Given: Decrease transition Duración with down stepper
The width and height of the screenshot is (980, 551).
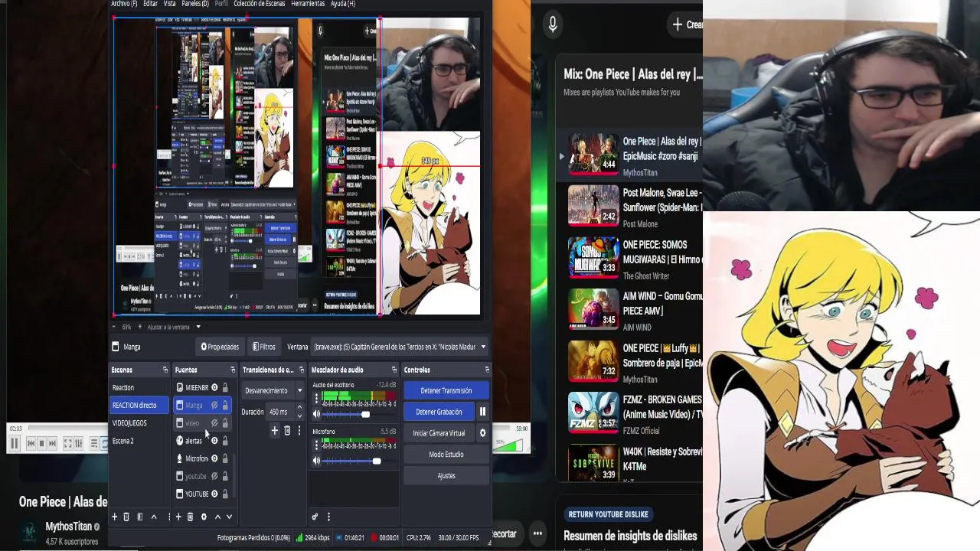Looking at the screenshot, I should 299,416.
